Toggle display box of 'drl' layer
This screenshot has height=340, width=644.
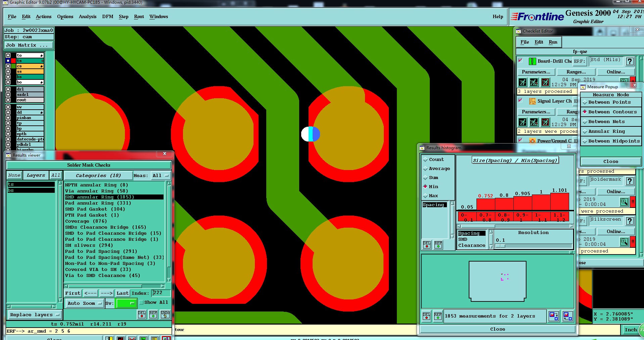click(8, 89)
